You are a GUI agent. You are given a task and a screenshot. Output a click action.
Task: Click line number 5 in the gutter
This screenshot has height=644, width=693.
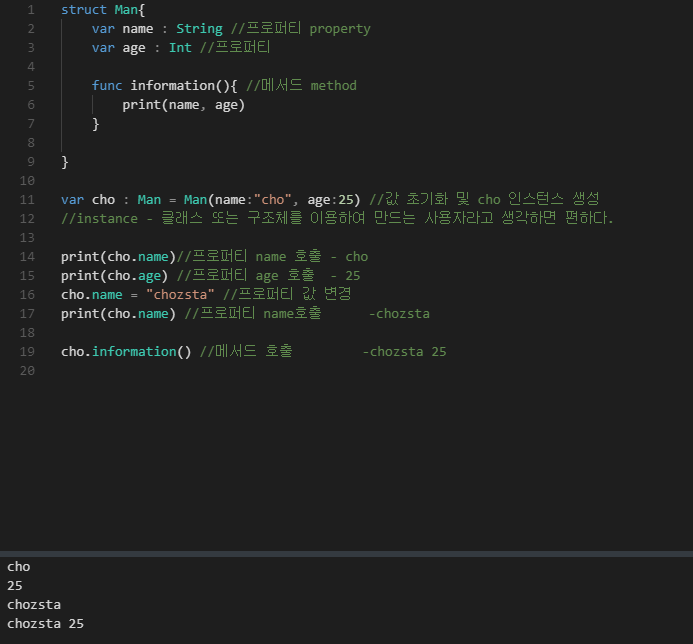(x=30, y=86)
